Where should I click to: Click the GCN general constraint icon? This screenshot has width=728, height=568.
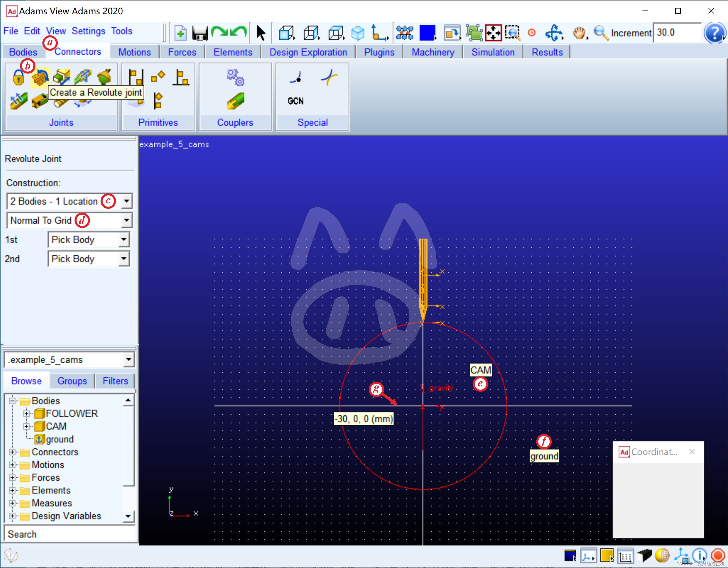(296, 101)
